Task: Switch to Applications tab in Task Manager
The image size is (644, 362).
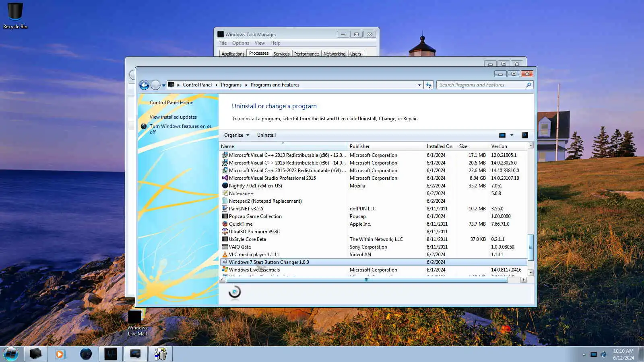Action: pyautogui.click(x=233, y=54)
